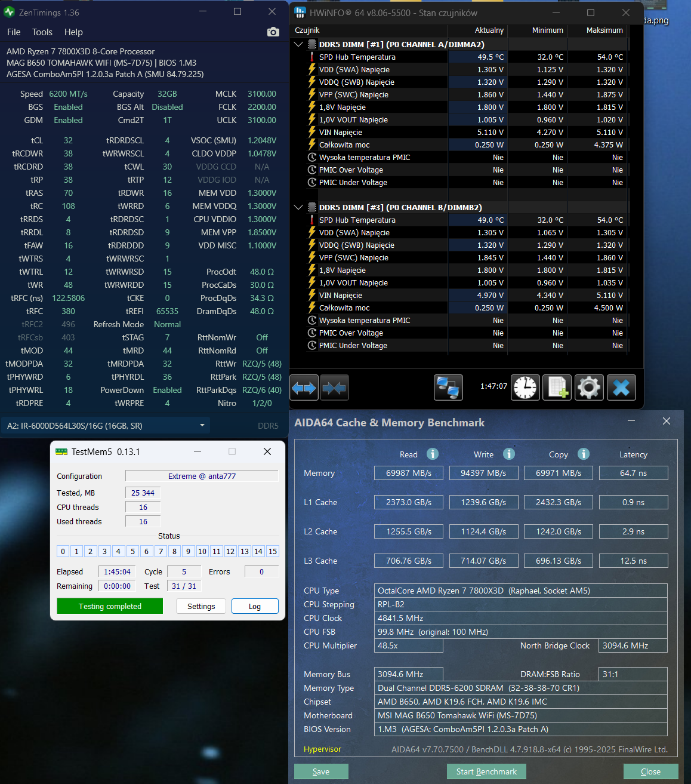Image resolution: width=691 pixels, height=784 pixels.
Task: Collapse DDR5 DIMM #3 sensor group
Action: tap(298, 207)
